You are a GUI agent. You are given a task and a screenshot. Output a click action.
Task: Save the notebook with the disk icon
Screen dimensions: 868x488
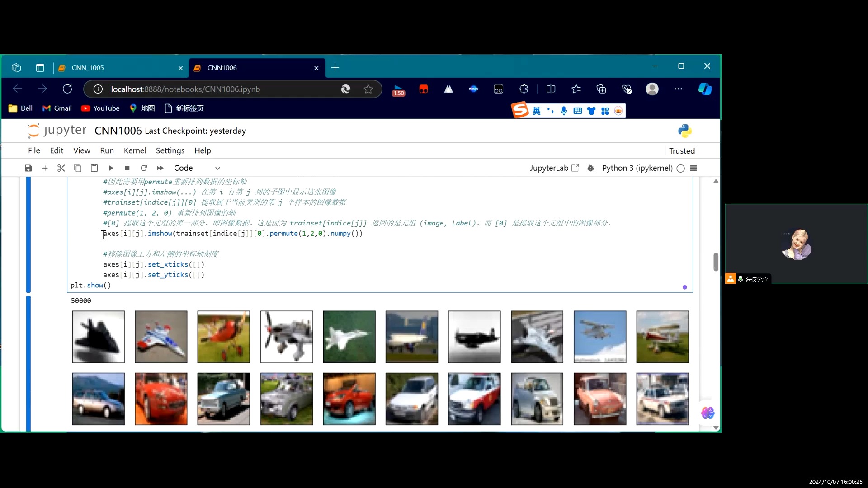click(x=28, y=168)
